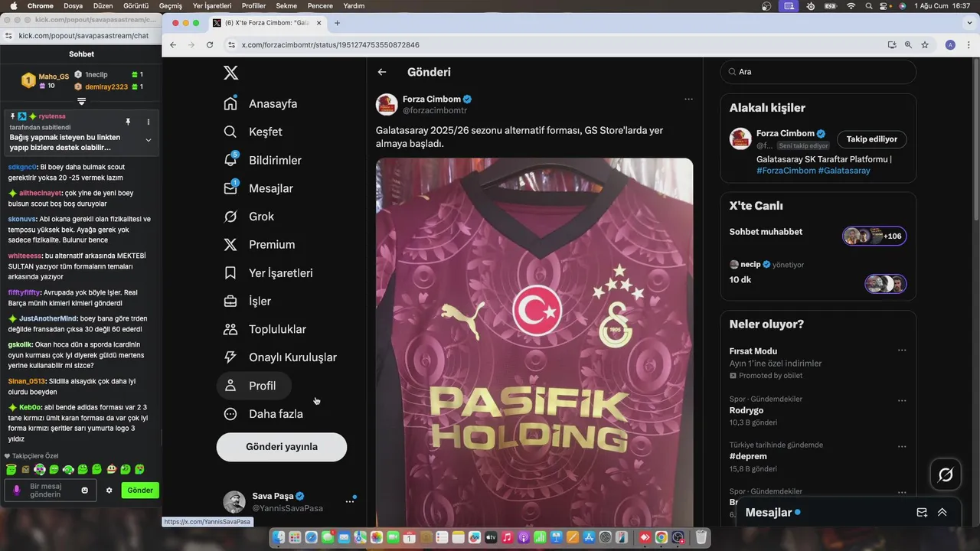Screen dimensions: 980x551
Task: Open the Pencere menu
Action: [319, 6]
